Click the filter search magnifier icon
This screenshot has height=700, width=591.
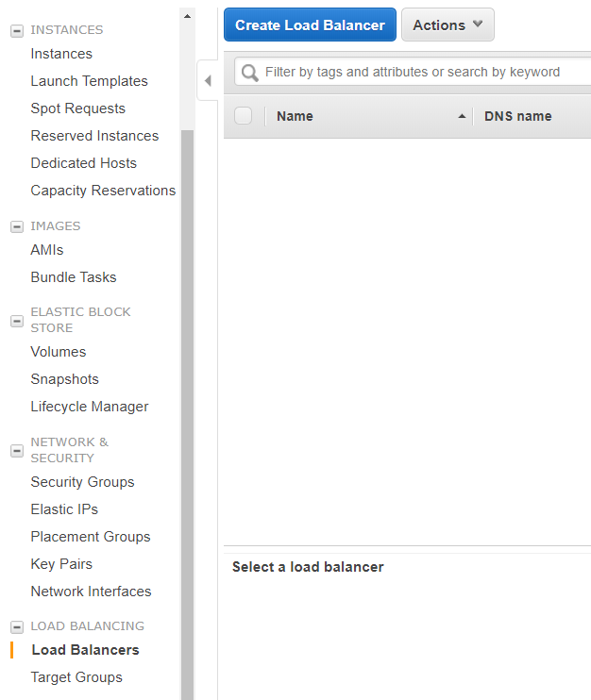[250, 73]
